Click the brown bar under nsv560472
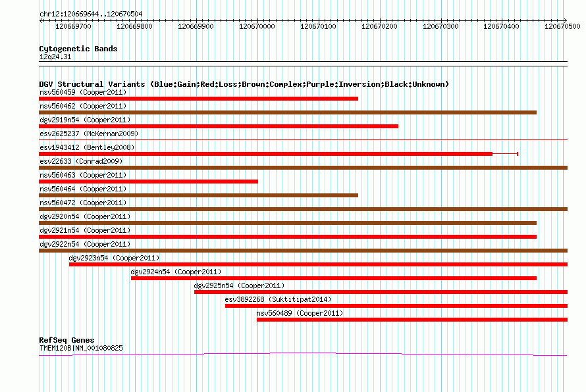Screen dimensions: 586x392 click(x=303, y=209)
